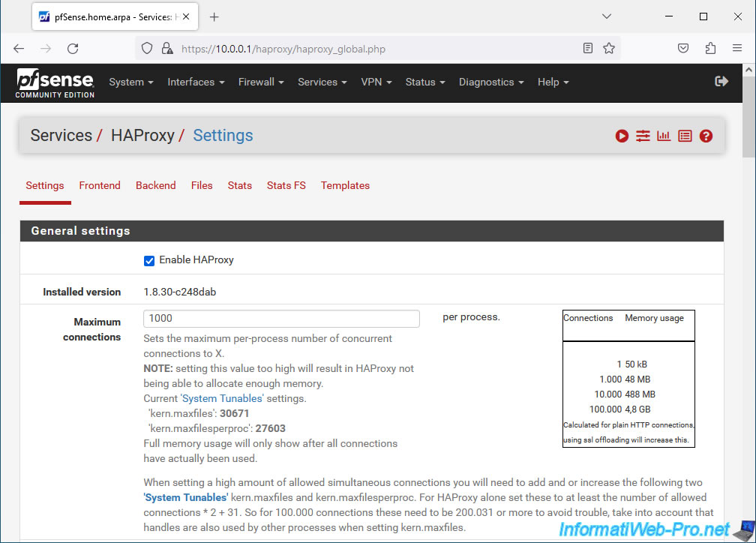Bookmark this page with star icon

609,48
